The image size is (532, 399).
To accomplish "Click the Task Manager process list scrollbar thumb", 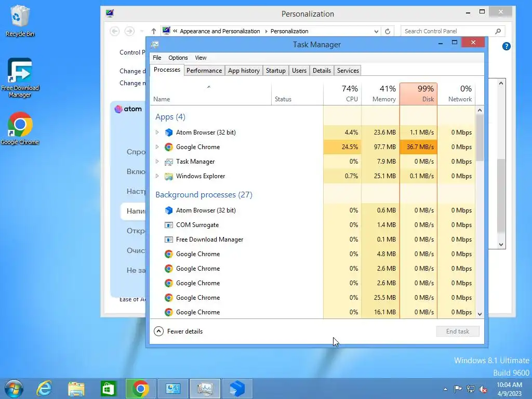I will [480, 137].
